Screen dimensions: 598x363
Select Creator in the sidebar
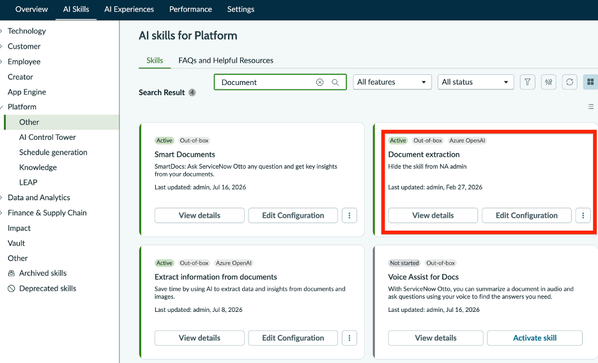pos(20,77)
